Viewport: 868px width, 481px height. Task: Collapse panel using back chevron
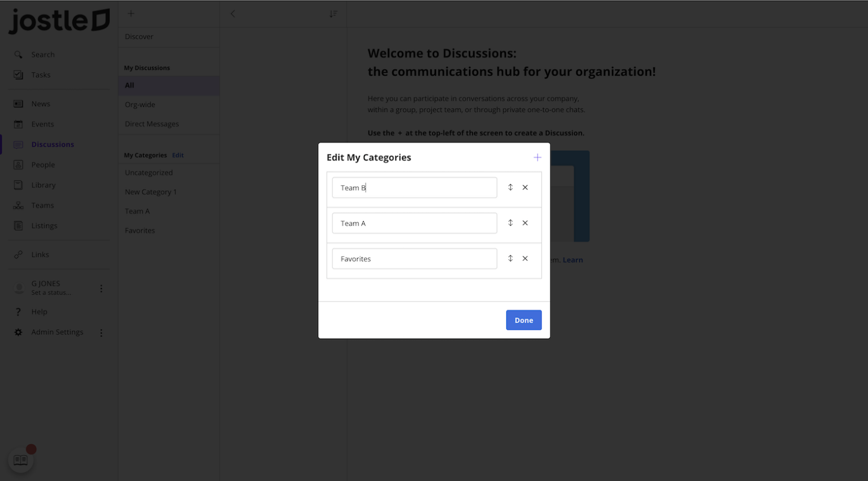233,14
